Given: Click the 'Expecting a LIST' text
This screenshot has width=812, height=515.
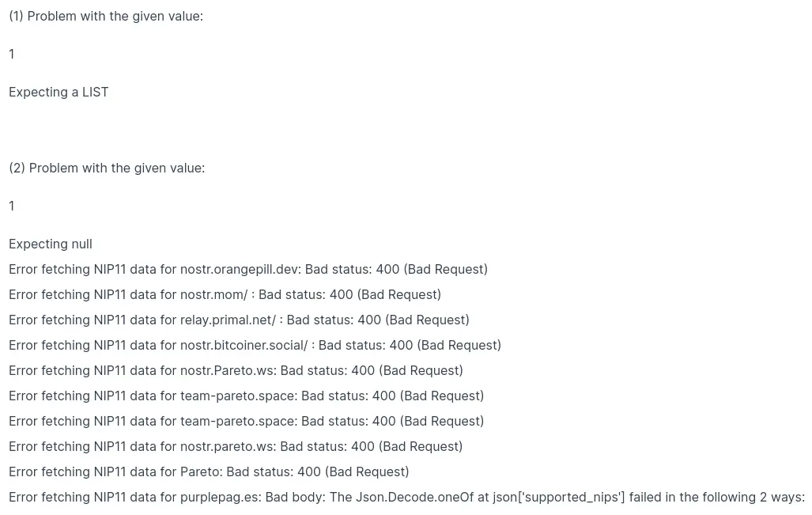Looking at the screenshot, I should click(59, 93).
